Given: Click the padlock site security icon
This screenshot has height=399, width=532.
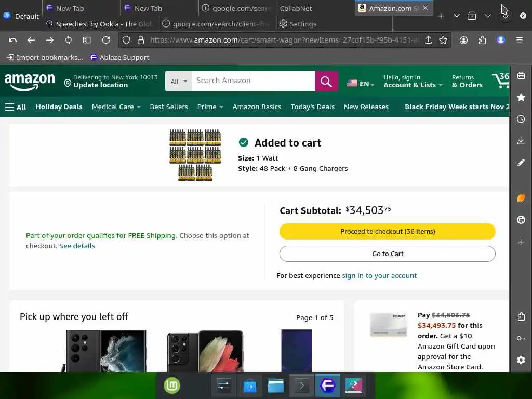Looking at the screenshot, I should click(140, 40).
